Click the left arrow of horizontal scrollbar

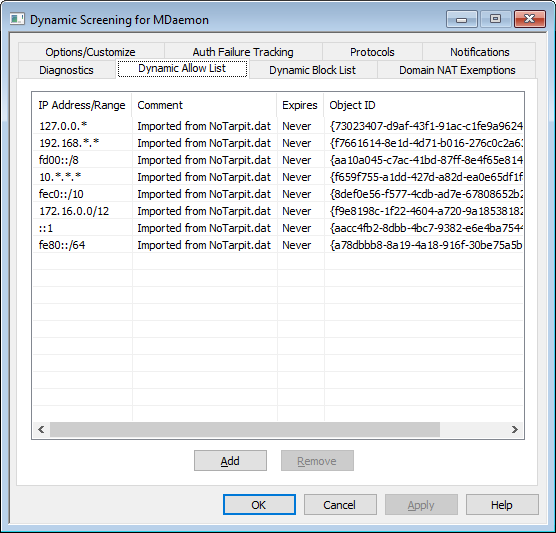[x=41, y=429]
